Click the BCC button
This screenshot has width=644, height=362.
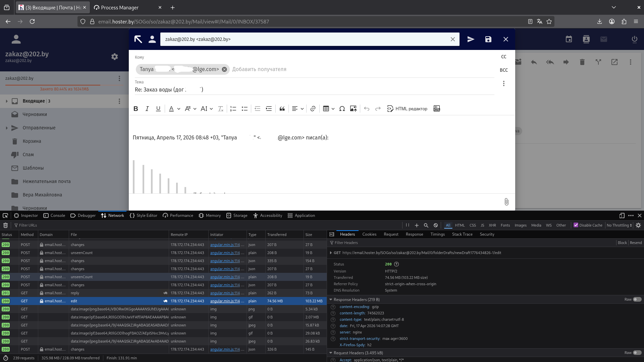click(503, 70)
